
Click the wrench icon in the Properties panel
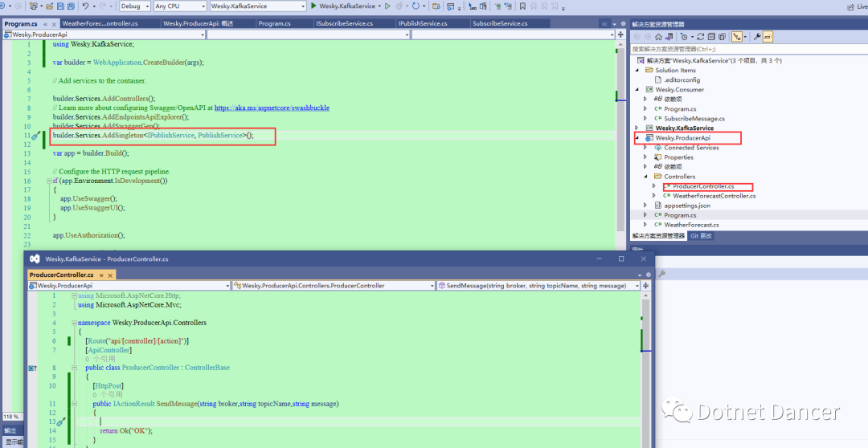tap(661, 274)
